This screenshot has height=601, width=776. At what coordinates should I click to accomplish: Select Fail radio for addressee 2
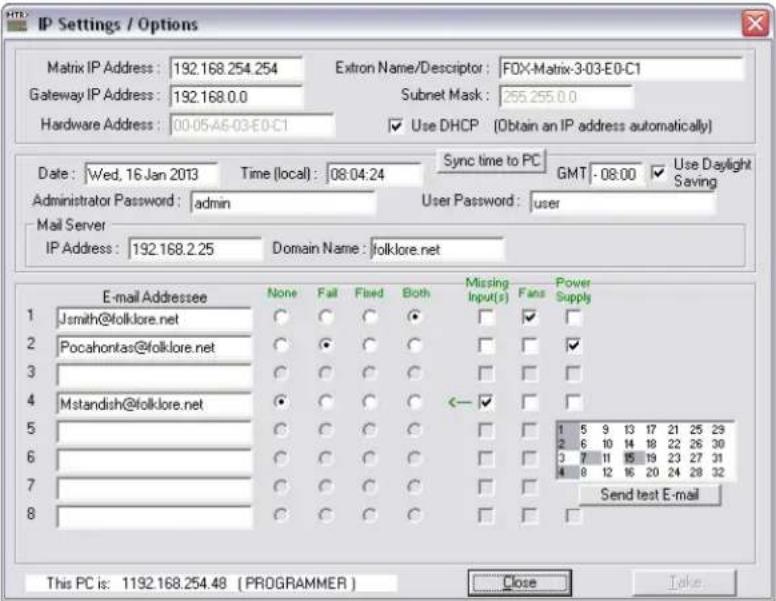click(x=325, y=345)
